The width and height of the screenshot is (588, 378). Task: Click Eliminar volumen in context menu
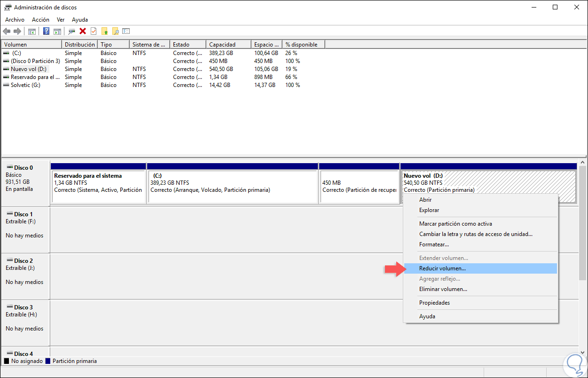443,289
